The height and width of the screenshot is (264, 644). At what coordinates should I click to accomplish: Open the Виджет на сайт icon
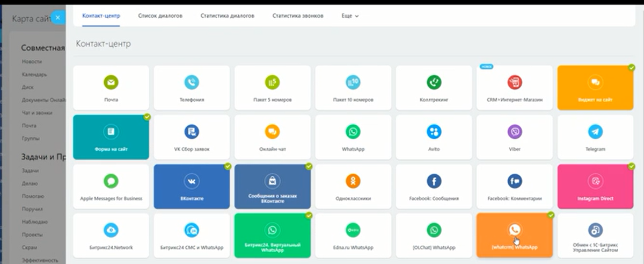pyautogui.click(x=595, y=82)
